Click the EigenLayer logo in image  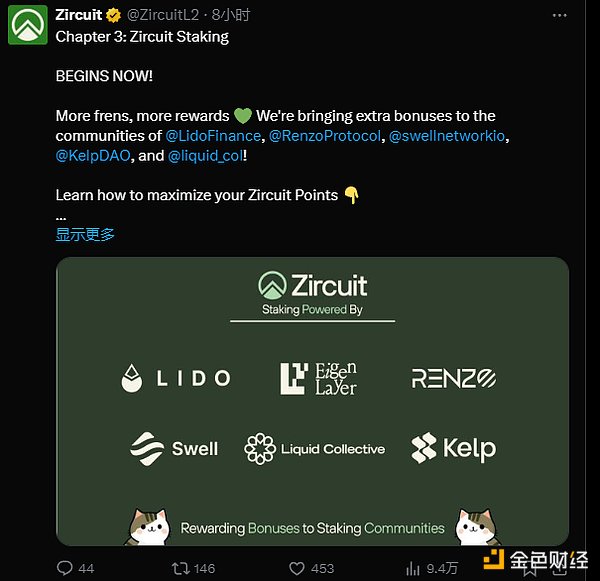point(318,378)
